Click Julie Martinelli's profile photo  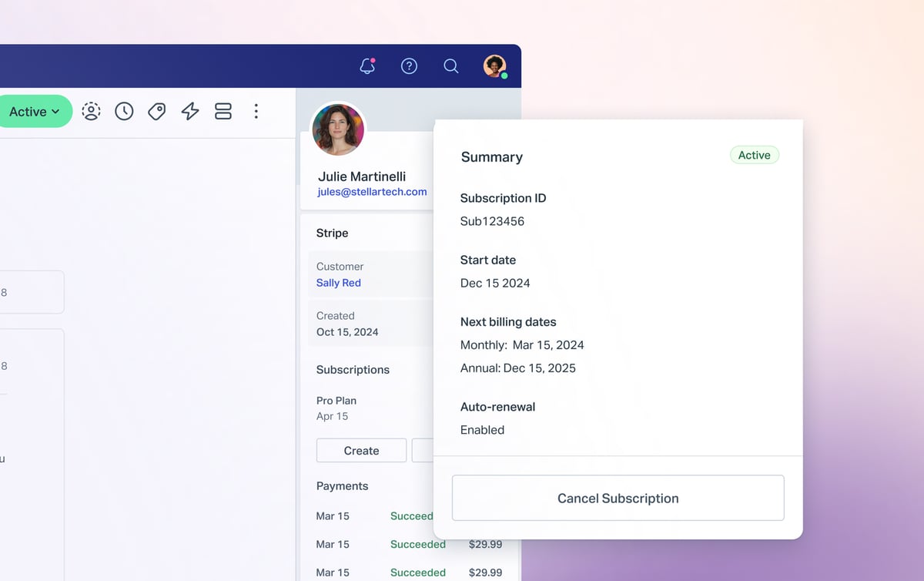337,129
